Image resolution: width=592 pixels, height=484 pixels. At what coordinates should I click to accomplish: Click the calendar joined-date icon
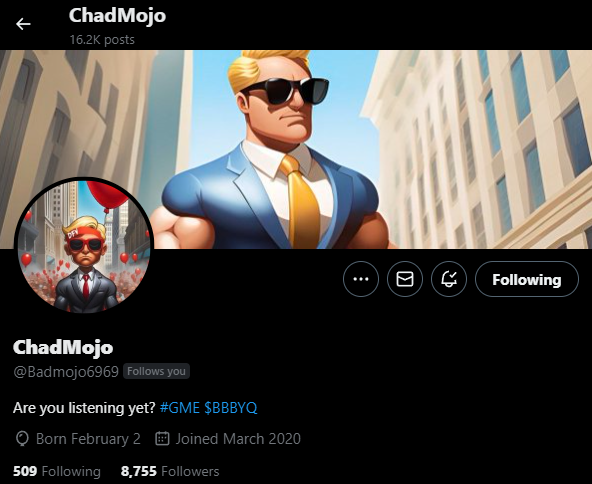click(162, 438)
